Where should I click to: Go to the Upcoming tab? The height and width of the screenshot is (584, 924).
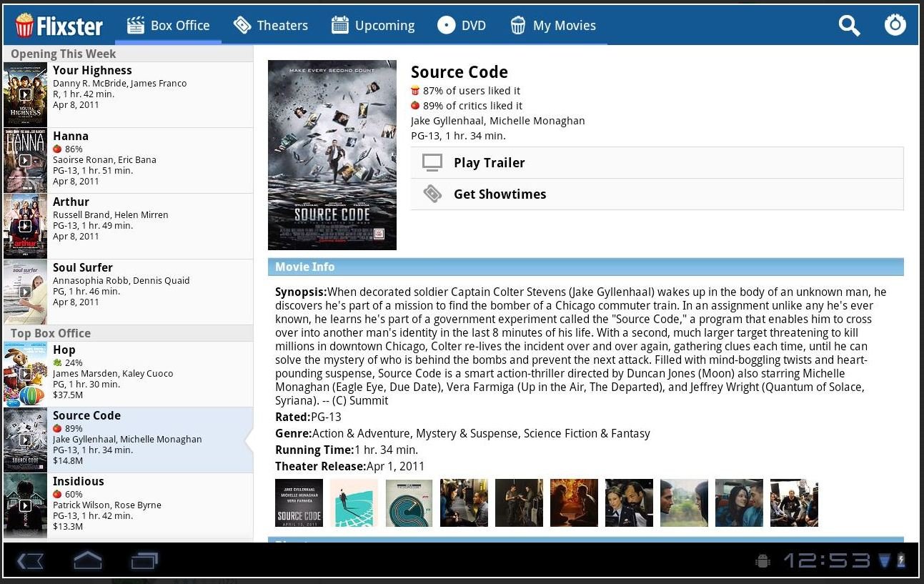(x=373, y=26)
